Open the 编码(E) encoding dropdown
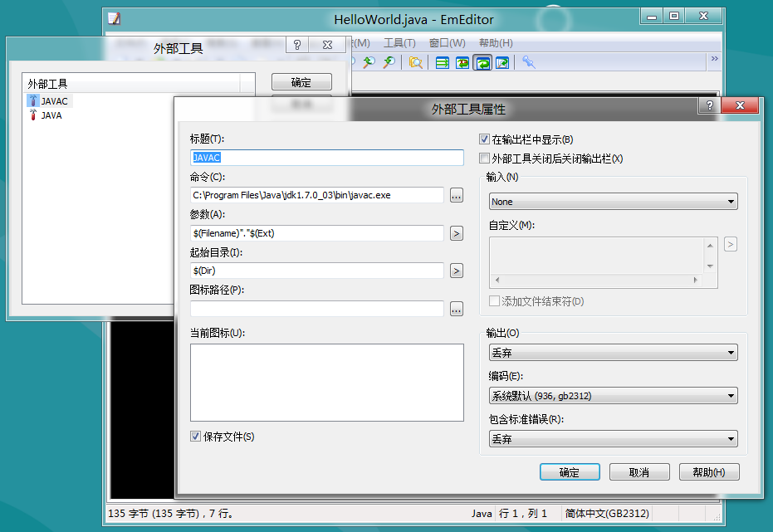 click(x=612, y=395)
